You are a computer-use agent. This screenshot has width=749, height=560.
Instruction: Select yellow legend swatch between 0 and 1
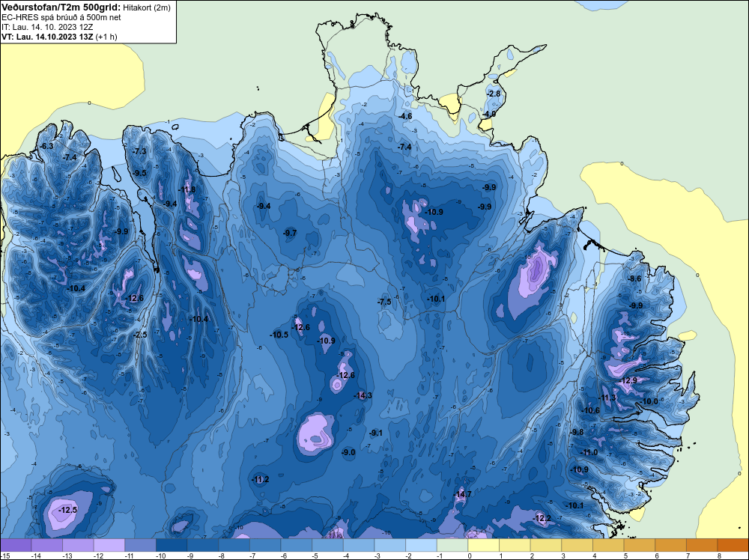[484, 545]
